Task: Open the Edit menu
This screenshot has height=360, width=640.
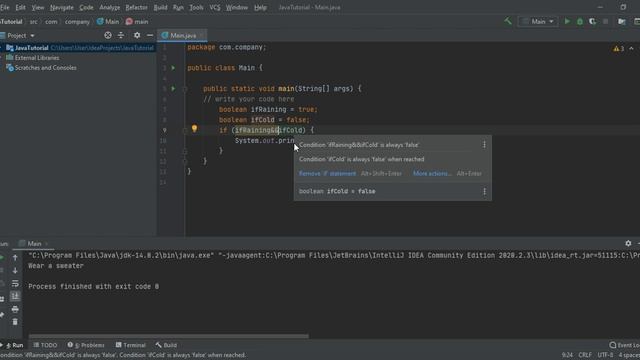Action: [20, 7]
